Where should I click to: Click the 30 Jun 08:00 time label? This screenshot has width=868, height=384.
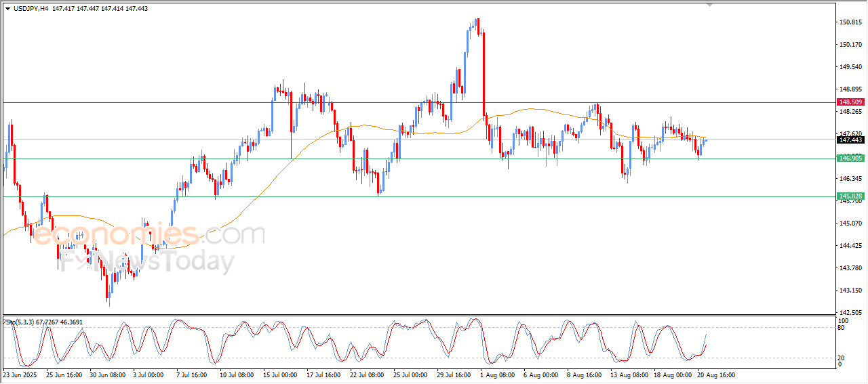point(108,375)
